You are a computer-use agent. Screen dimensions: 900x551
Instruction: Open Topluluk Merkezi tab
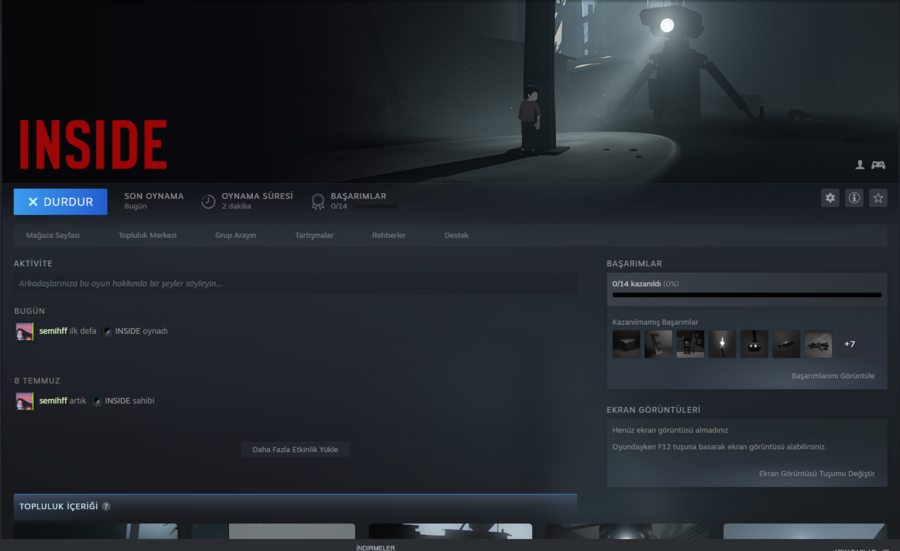(148, 235)
